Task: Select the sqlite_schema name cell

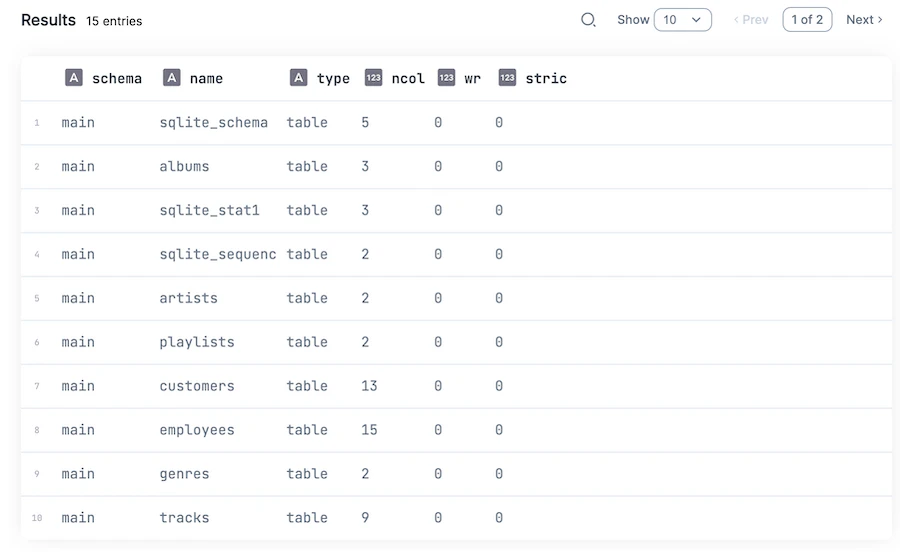Action: point(214,123)
